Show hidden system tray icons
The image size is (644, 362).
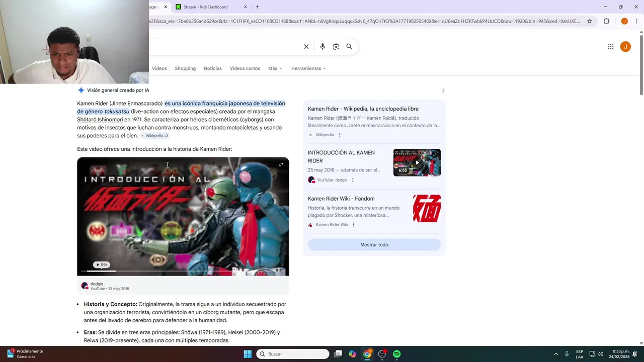tap(556, 354)
